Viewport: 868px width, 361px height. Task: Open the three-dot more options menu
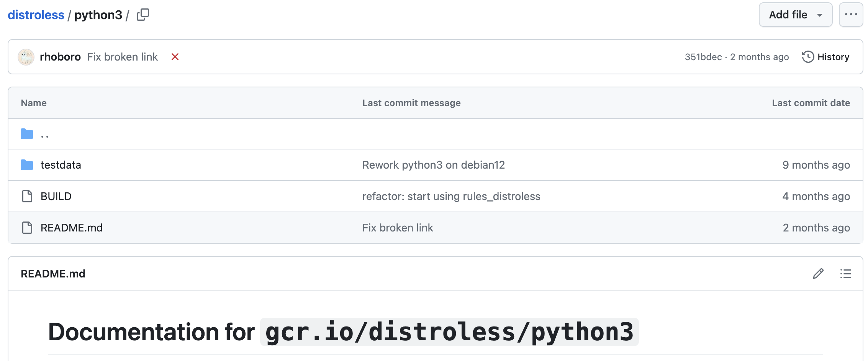tap(851, 15)
